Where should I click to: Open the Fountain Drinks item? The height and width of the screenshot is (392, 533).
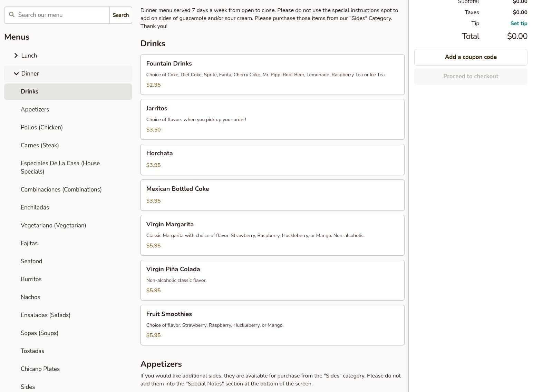point(272,74)
